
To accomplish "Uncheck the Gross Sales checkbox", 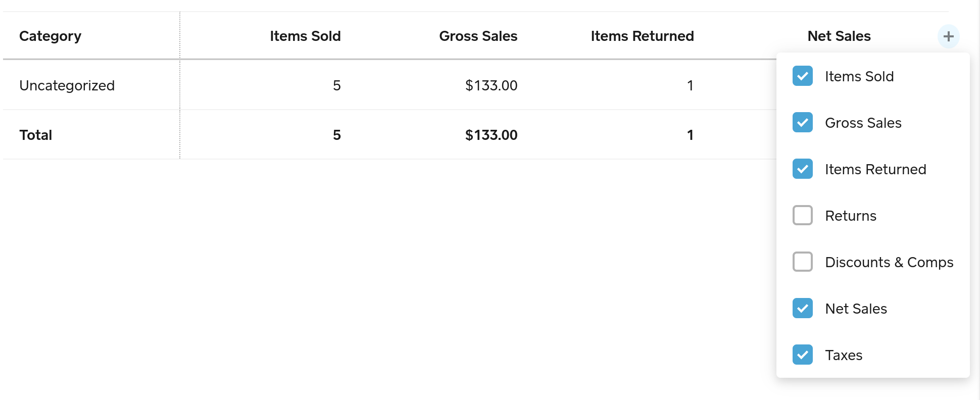I will 802,123.
